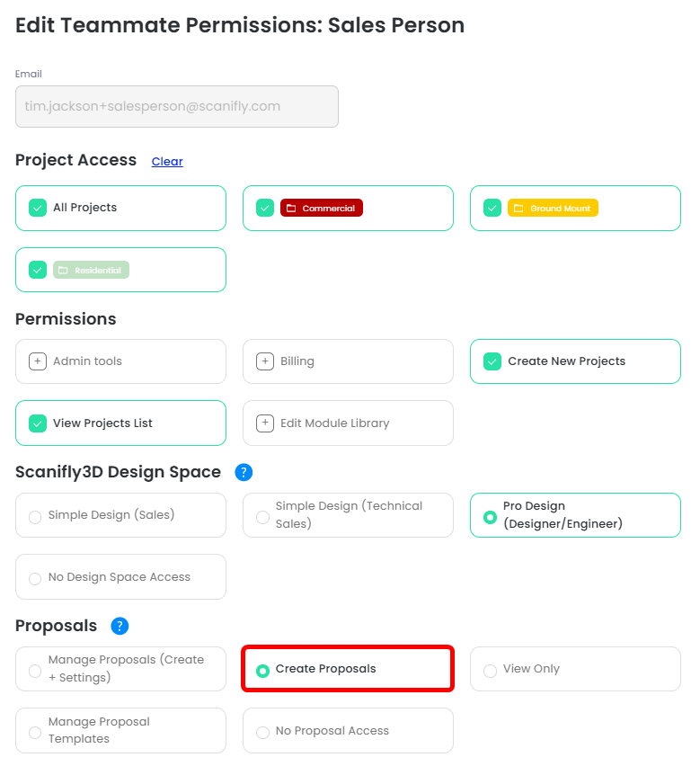
Task: Click the yellow Ground Mount folder tag
Action: [553, 208]
